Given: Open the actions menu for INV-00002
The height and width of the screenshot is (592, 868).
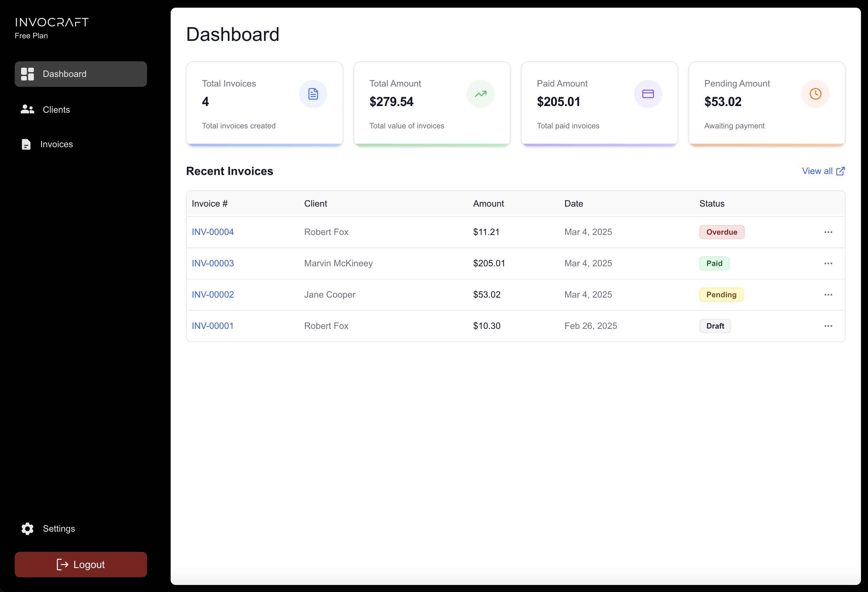Looking at the screenshot, I should coord(828,294).
